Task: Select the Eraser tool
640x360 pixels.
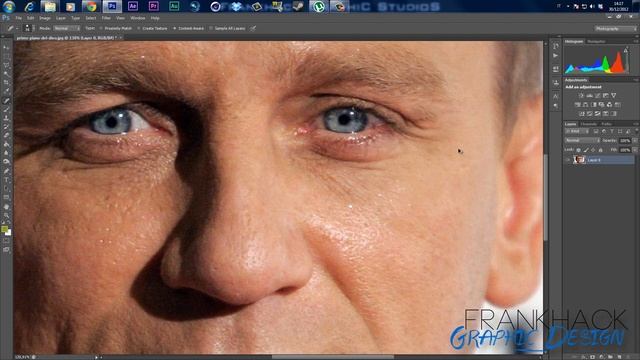Action: (6, 136)
